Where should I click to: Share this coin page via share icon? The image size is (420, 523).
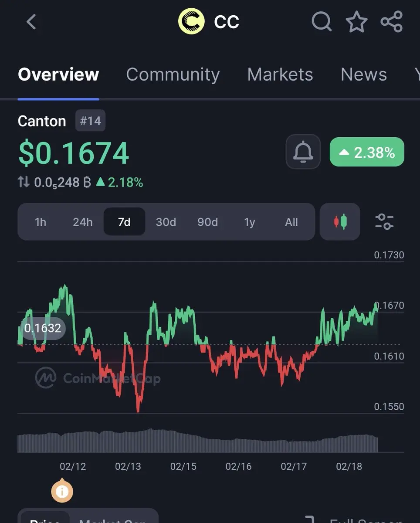(391, 21)
